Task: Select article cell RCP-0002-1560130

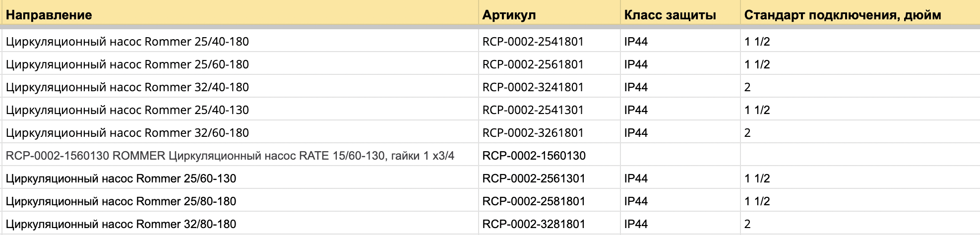Action: pyautogui.click(x=550, y=155)
